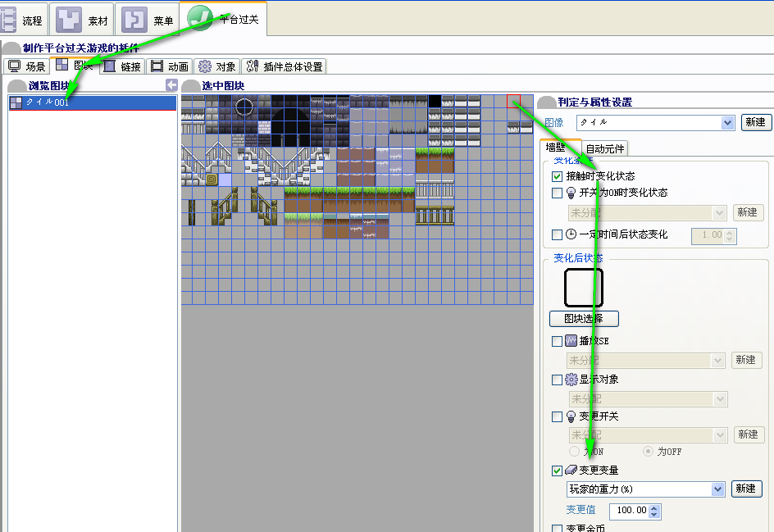Enable 一定时间后状态变化 checkbox
Viewport: 774px width, 532px height.
click(557, 234)
